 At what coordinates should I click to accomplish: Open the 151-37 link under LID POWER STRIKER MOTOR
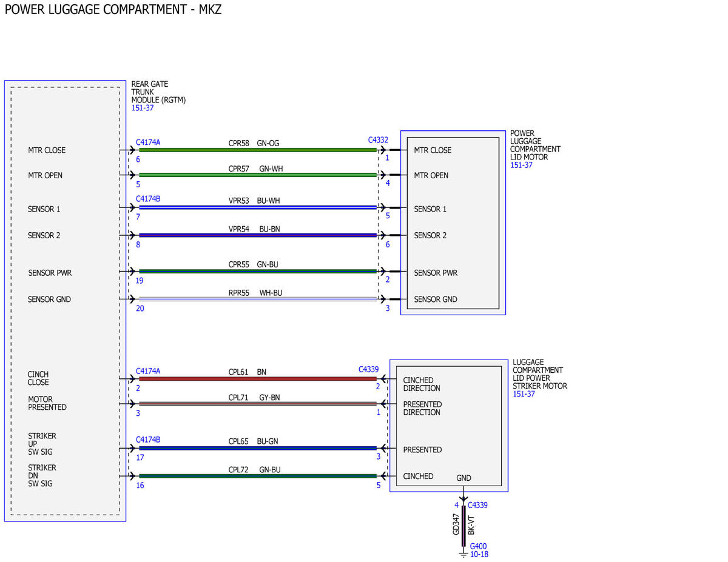[524, 393]
